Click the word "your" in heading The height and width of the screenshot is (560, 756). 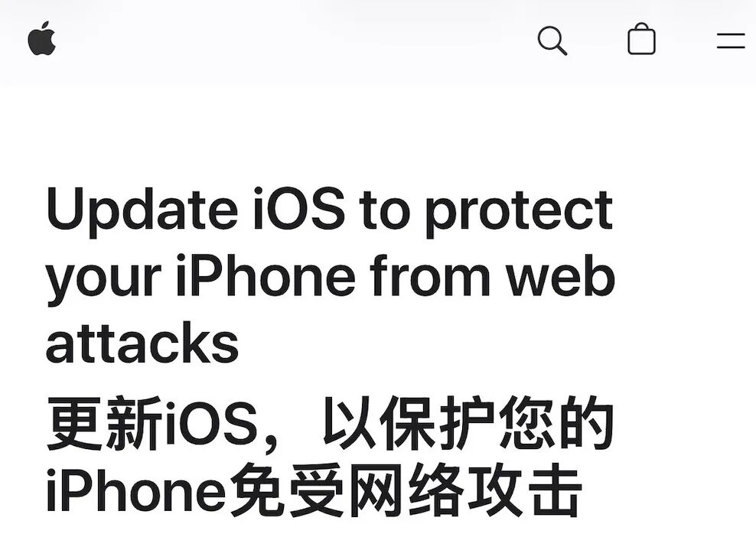[103, 281]
